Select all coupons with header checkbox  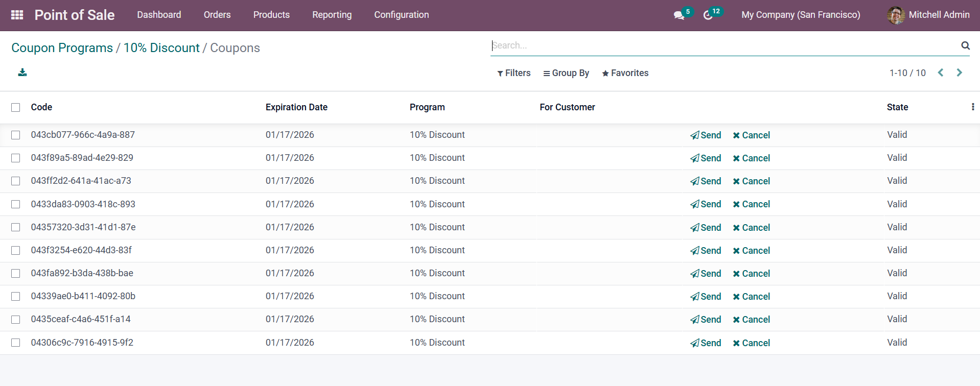click(16, 107)
